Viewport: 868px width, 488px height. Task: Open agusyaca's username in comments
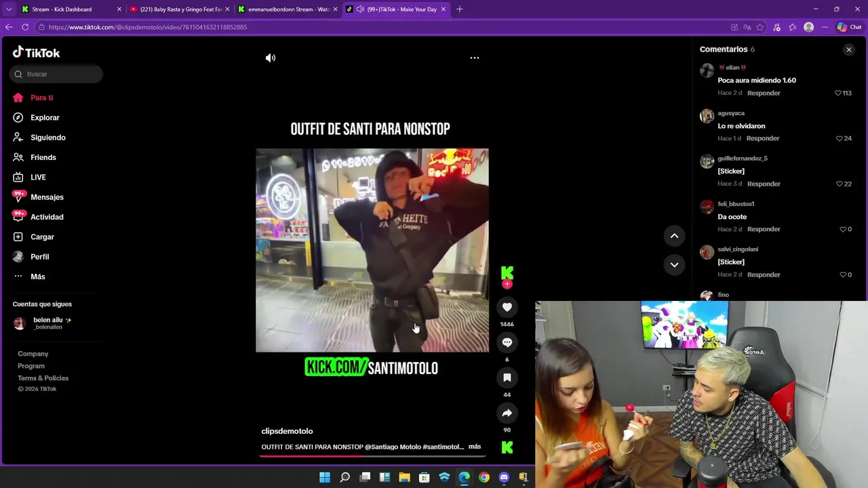[x=731, y=113]
